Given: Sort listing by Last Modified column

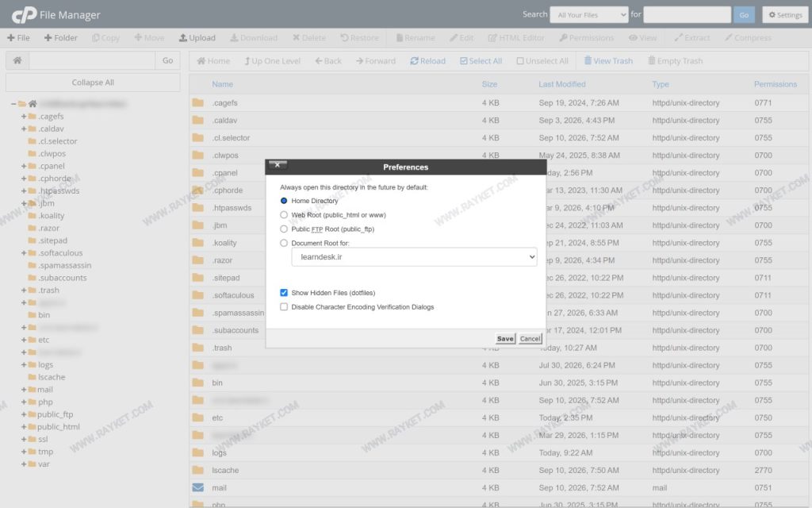Looking at the screenshot, I should tap(562, 84).
